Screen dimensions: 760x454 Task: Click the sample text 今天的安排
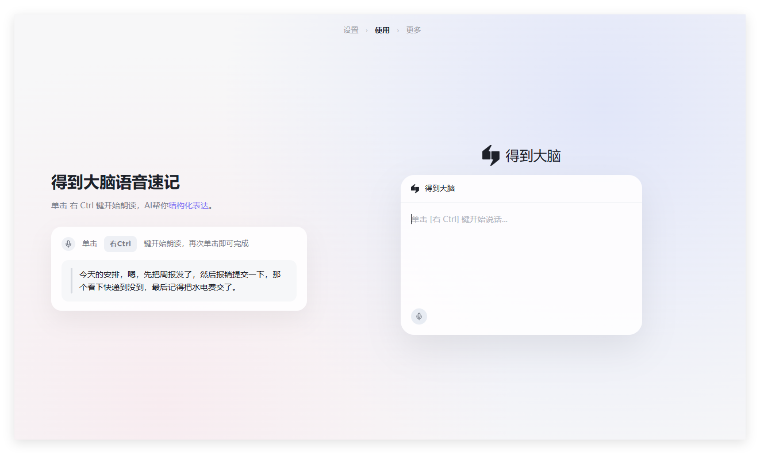[180, 281]
